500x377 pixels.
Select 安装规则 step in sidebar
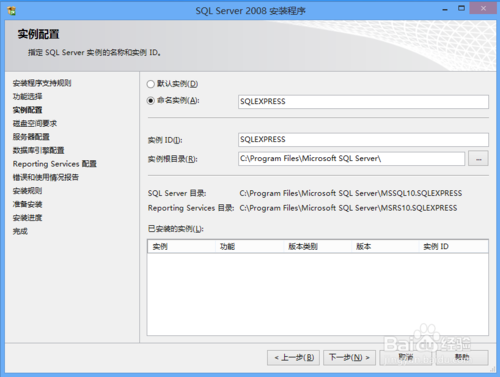tap(28, 191)
